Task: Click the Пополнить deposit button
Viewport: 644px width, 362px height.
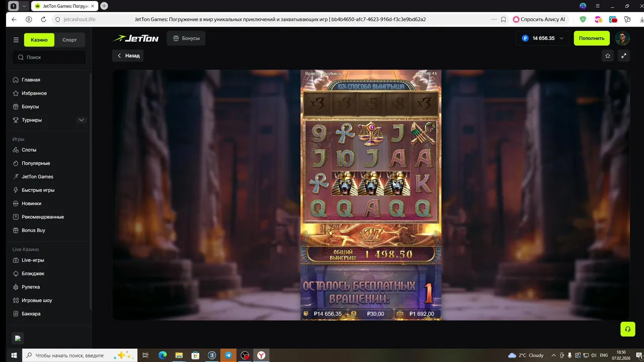Action: point(592,38)
